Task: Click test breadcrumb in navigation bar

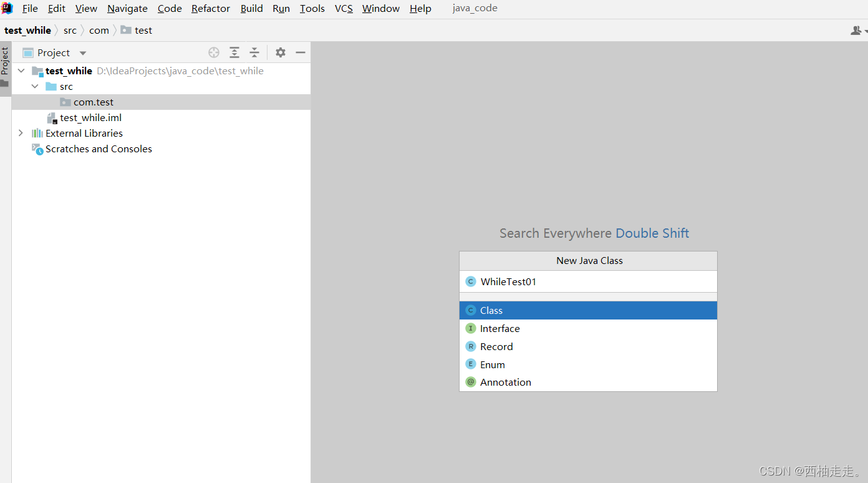Action: (x=137, y=30)
